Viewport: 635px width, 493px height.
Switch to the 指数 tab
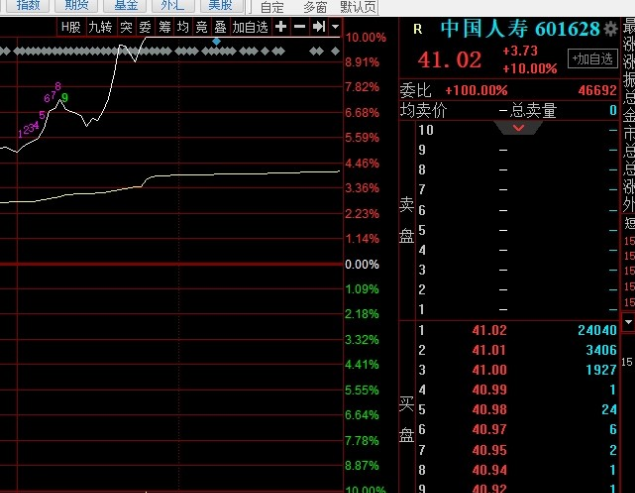[x=28, y=6]
